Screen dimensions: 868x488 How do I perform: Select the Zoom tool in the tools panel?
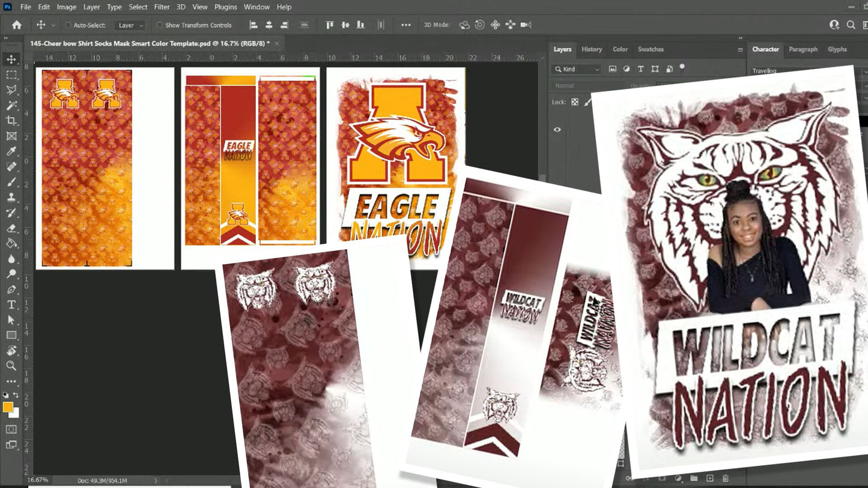(x=11, y=366)
